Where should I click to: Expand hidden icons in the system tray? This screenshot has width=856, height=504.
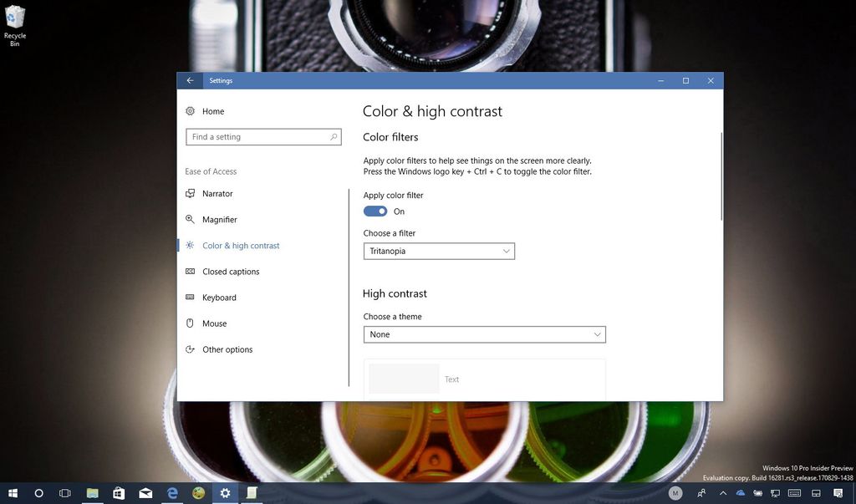pos(722,493)
